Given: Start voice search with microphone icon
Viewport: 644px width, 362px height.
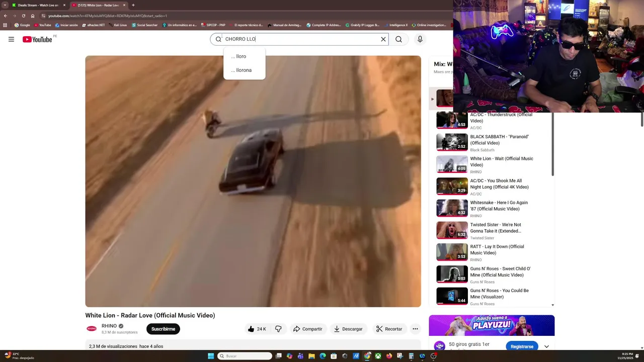Looking at the screenshot, I should click(x=420, y=39).
